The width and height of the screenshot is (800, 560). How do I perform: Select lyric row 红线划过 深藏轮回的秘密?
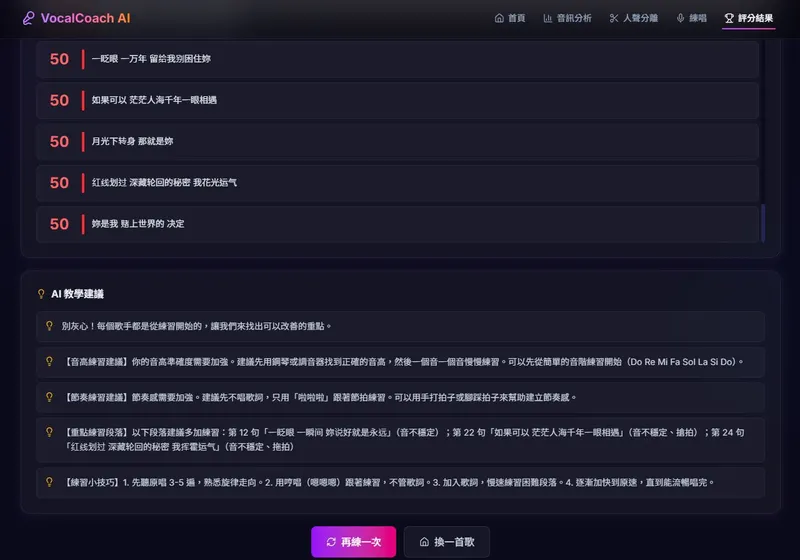[x=397, y=183]
